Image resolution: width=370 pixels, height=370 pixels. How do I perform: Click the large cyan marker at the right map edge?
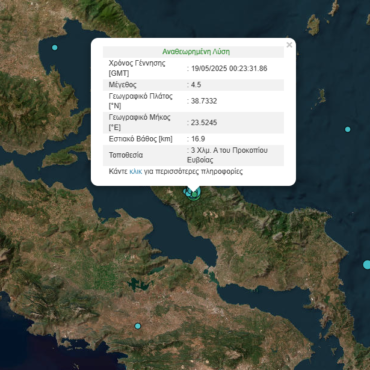[x=366, y=265]
